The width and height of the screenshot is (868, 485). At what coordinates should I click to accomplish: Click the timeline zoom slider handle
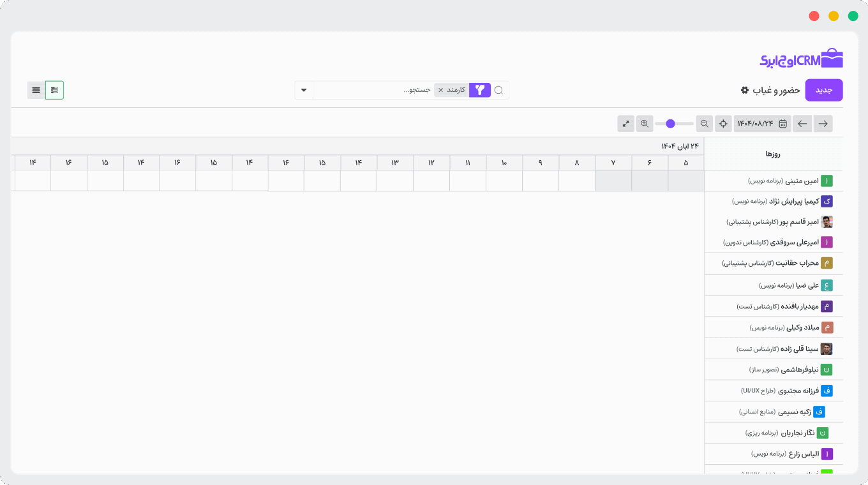click(670, 124)
